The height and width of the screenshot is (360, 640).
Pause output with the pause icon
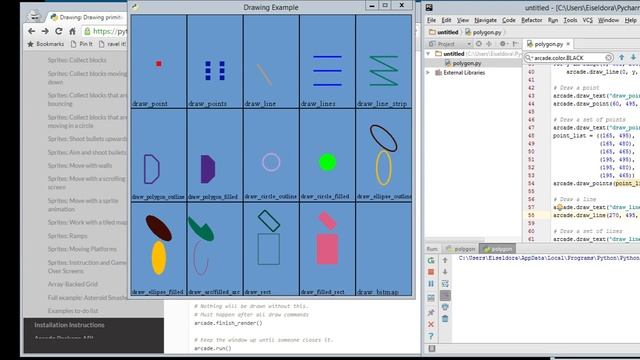click(431, 284)
